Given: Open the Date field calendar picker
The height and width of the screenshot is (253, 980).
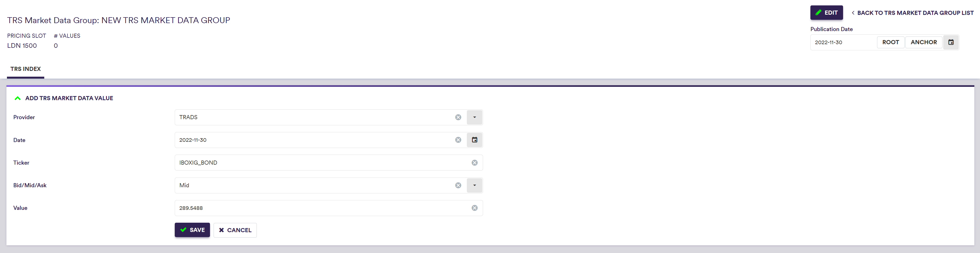Looking at the screenshot, I should coord(474,140).
